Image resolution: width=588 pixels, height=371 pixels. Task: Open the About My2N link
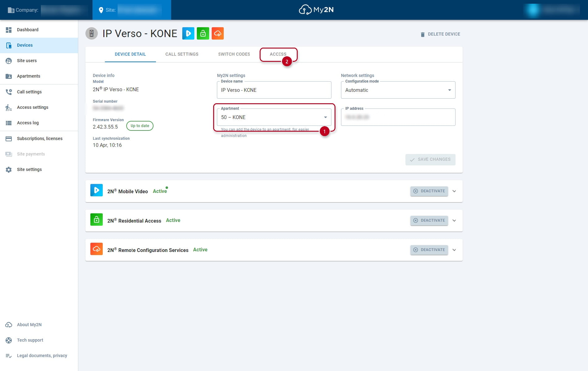click(39, 325)
